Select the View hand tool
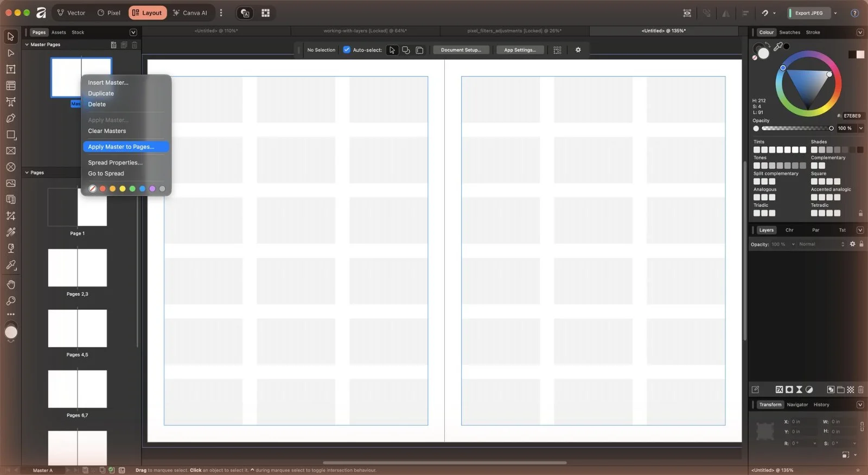 click(11, 284)
